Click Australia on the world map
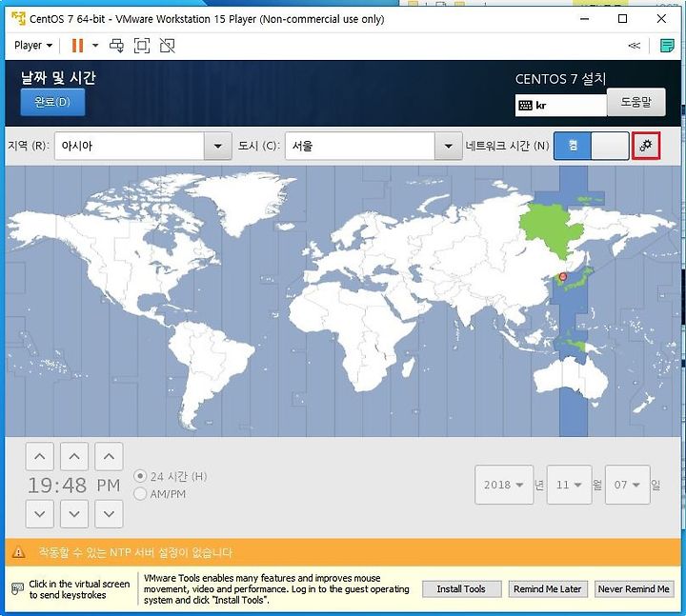Viewport: 686px width, 616px height. (x=569, y=378)
